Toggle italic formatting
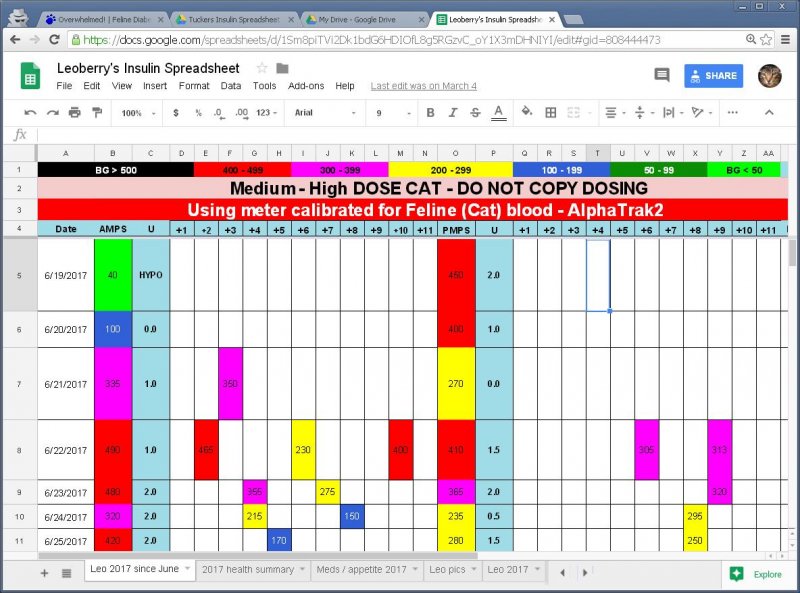Viewport: 800px width, 593px height. [x=453, y=113]
